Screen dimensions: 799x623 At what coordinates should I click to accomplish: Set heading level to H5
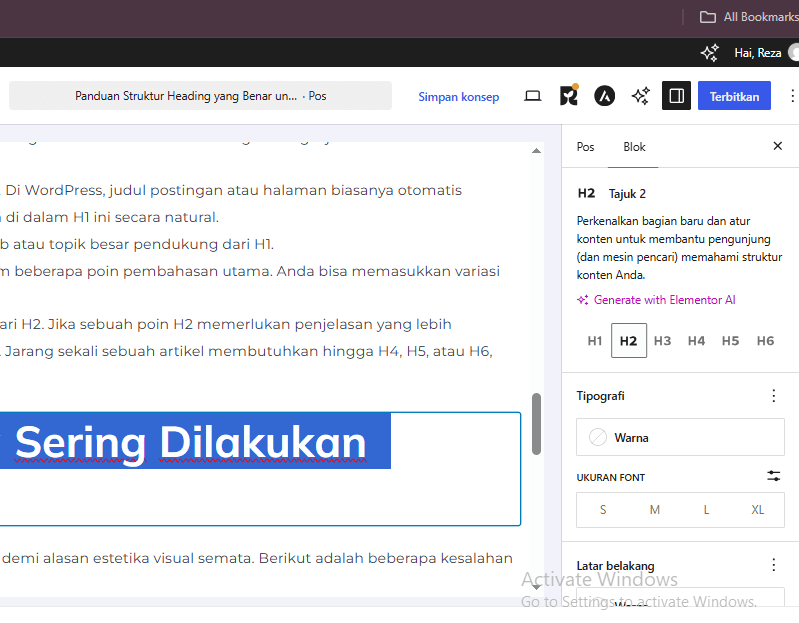[x=730, y=341]
